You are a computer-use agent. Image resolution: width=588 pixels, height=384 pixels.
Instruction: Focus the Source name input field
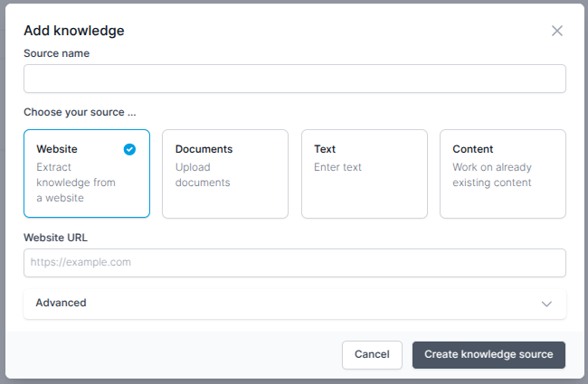[x=295, y=79]
